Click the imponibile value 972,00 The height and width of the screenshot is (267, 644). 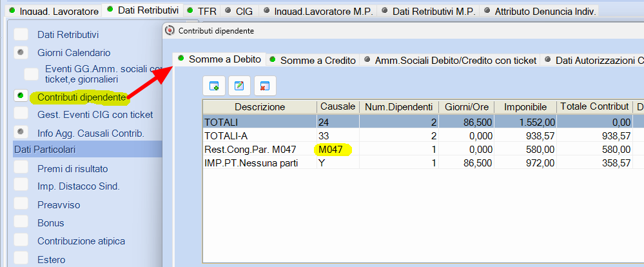tap(525, 163)
